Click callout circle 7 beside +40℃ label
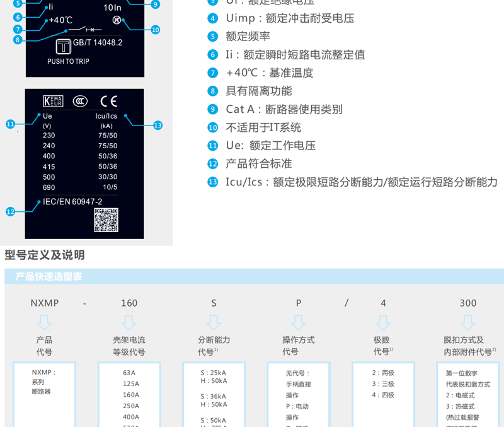 click(x=18, y=30)
